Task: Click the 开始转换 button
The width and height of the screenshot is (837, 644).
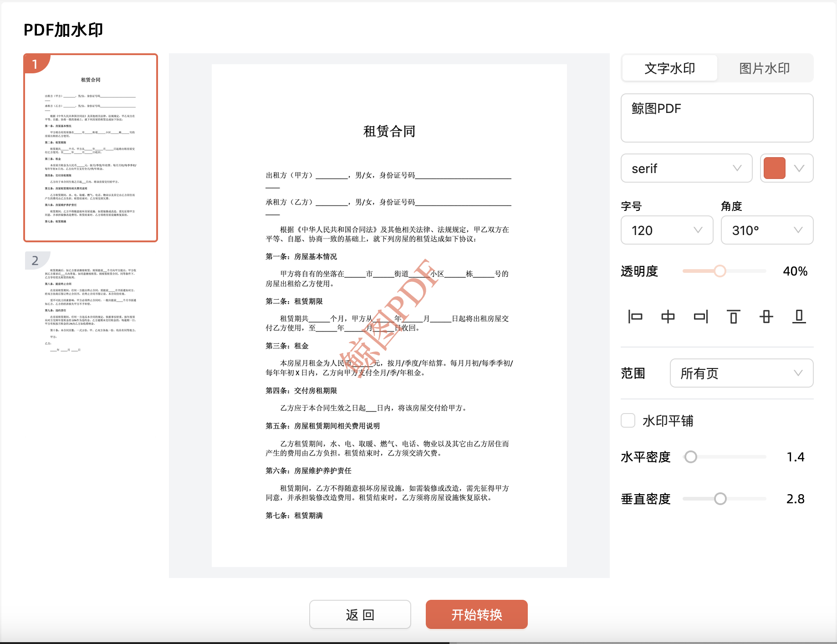Action: tap(476, 614)
